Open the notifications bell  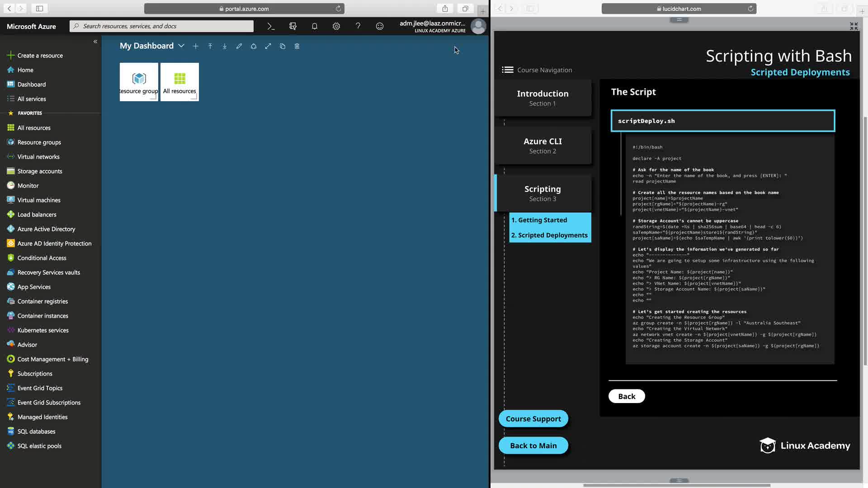pyautogui.click(x=315, y=26)
